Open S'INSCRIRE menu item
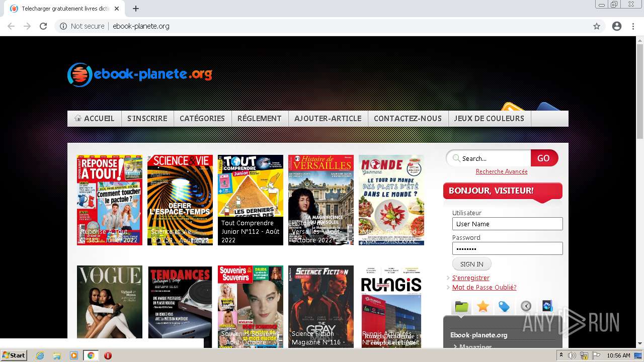 click(x=147, y=119)
